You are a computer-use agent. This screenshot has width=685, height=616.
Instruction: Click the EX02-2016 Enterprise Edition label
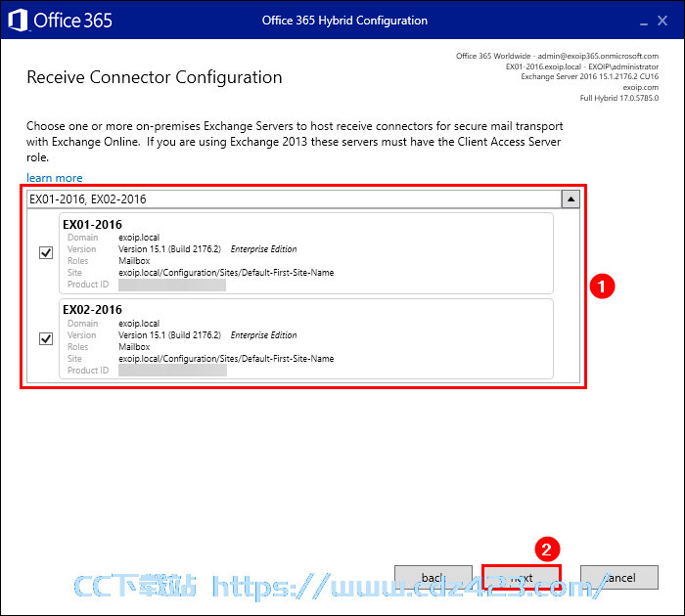coord(263,334)
